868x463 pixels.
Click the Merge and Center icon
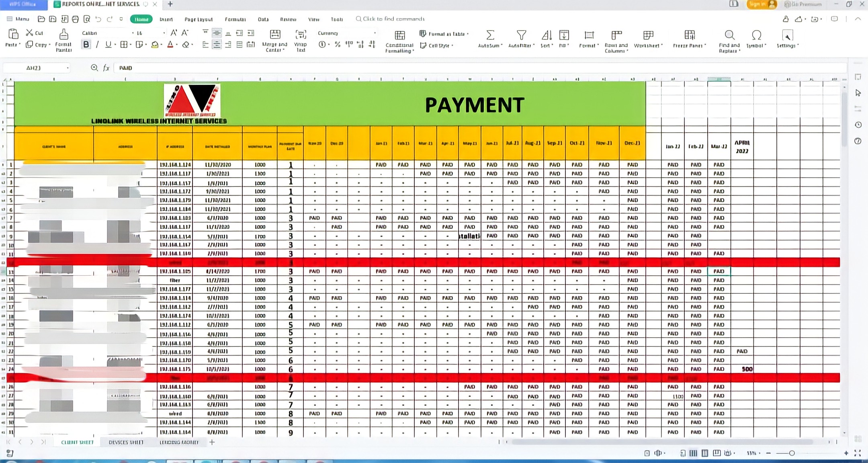coord(275,35)
